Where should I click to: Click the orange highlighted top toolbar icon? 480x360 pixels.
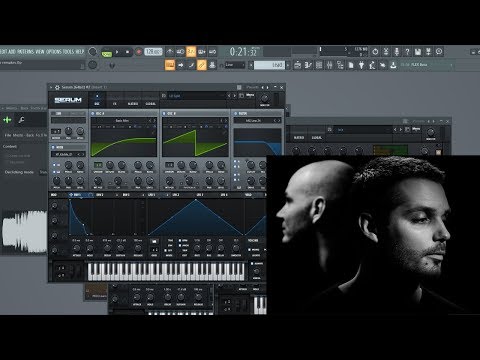coord(191,52)
